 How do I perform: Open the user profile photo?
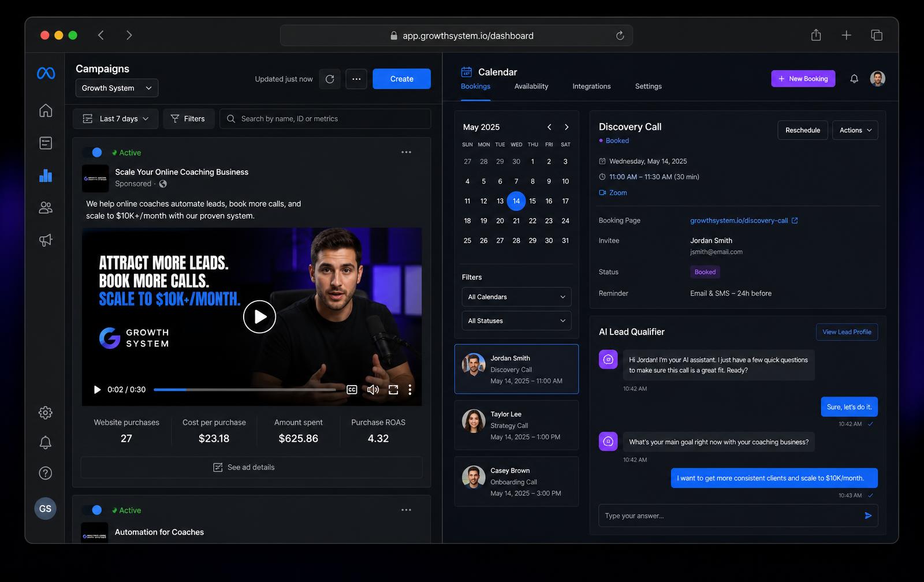pos(878,79)
